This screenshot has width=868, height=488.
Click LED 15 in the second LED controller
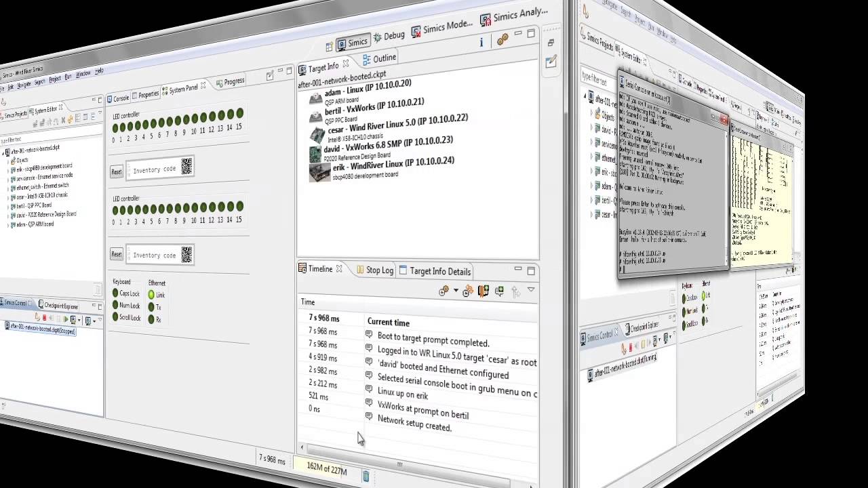[239, 206]
